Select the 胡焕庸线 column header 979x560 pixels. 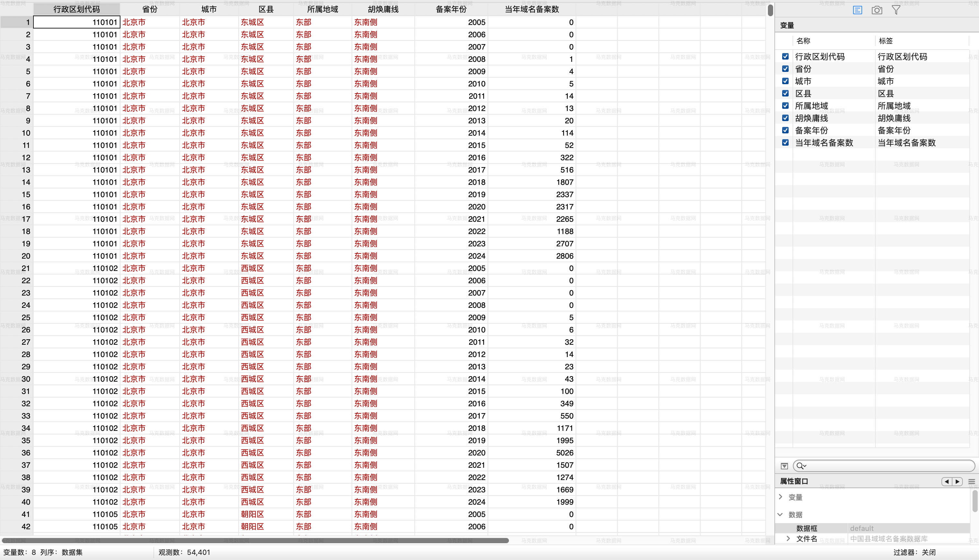point(383,9)
